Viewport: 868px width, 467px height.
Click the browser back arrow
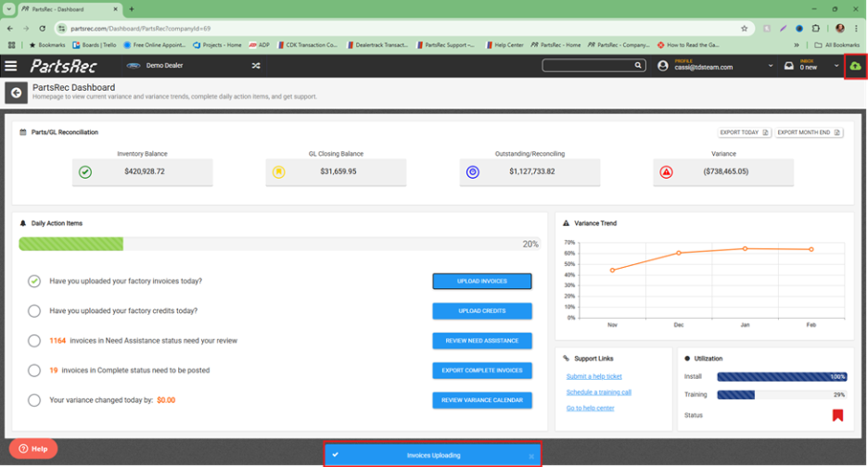pos(10,28)
